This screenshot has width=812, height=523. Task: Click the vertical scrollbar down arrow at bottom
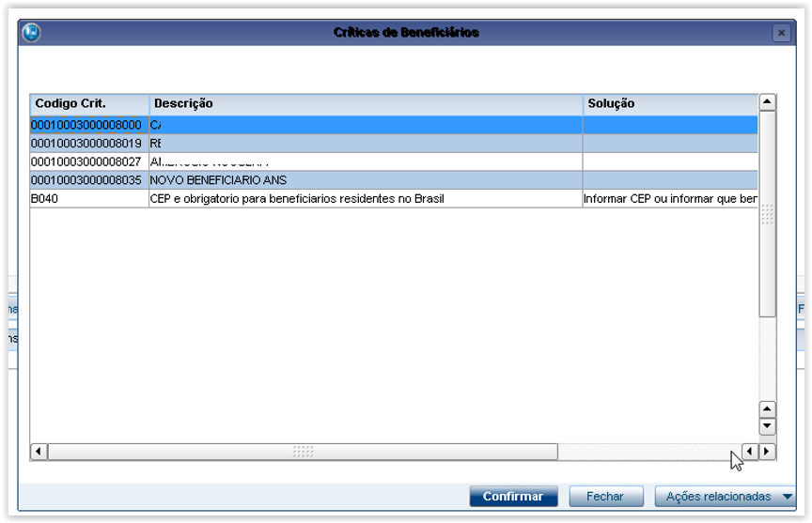(x=767, y=427)
